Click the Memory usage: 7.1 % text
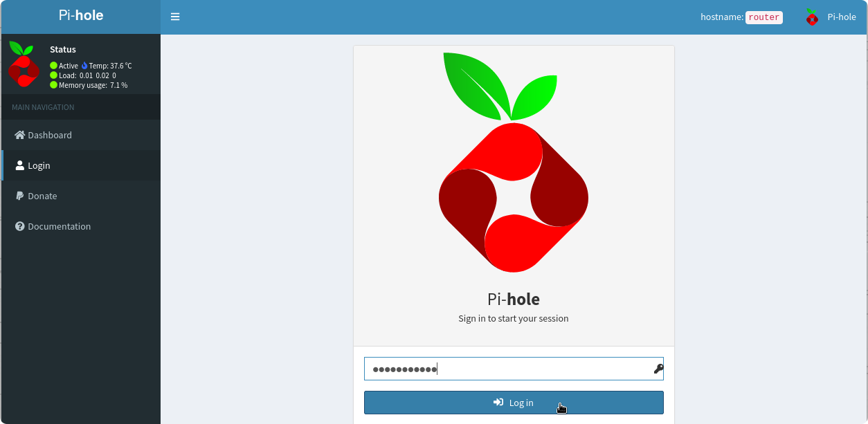This screenshot has width=868, height=424. click(x=93, y=85)
